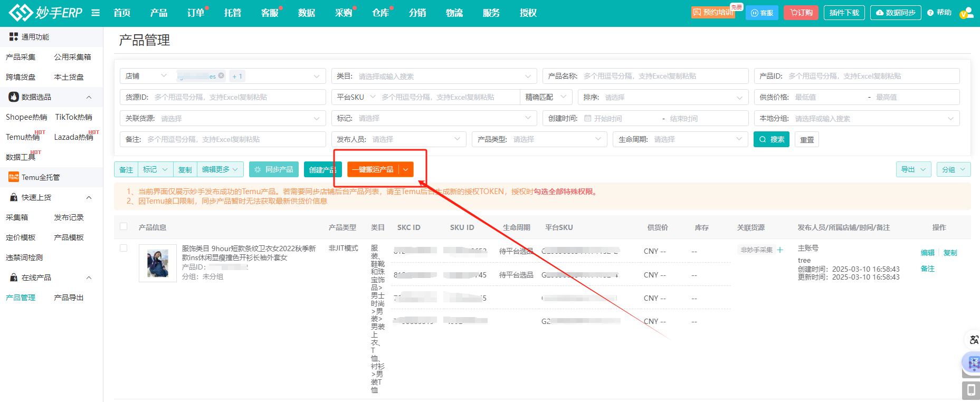This screenshot has height=402, width=980.
Task: Click the calendar icon in 创建时间 start field
Action: (588, 118)
